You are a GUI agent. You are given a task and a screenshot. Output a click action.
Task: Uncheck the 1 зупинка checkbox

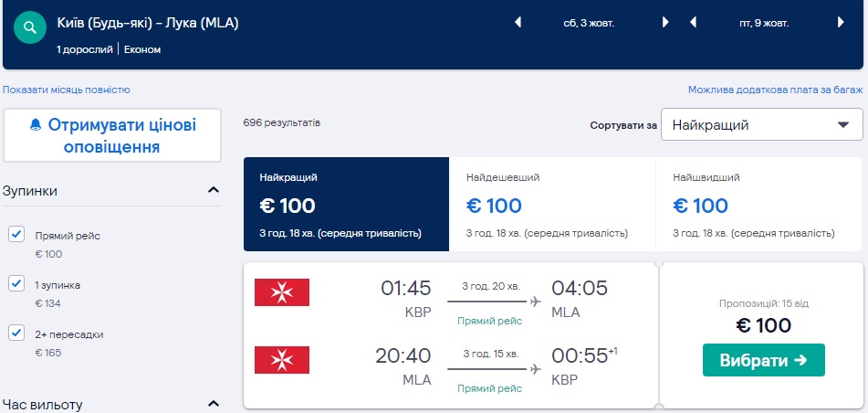click(x=16, y=284)
